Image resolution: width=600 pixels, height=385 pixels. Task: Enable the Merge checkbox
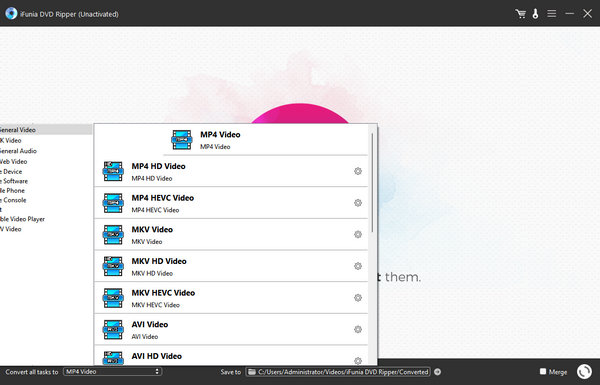click(543, 371)
